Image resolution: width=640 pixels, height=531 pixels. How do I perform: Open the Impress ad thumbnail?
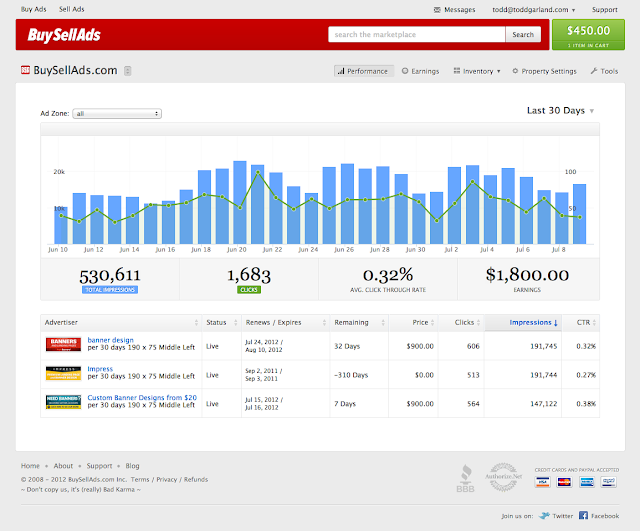63,373
